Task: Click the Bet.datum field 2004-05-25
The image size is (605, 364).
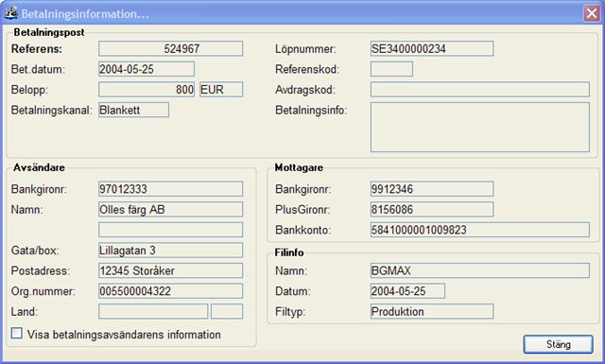Action: pos(147,69)
